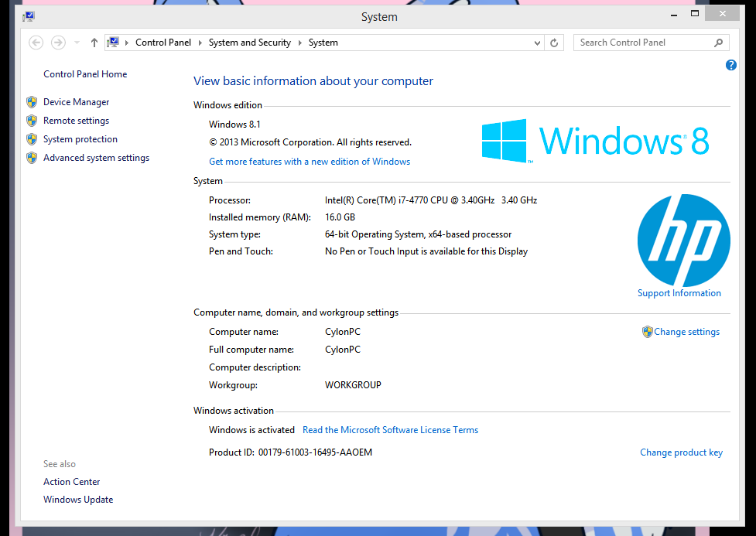
Task: Click the Back navigation arrow
Action: point(36,43)
